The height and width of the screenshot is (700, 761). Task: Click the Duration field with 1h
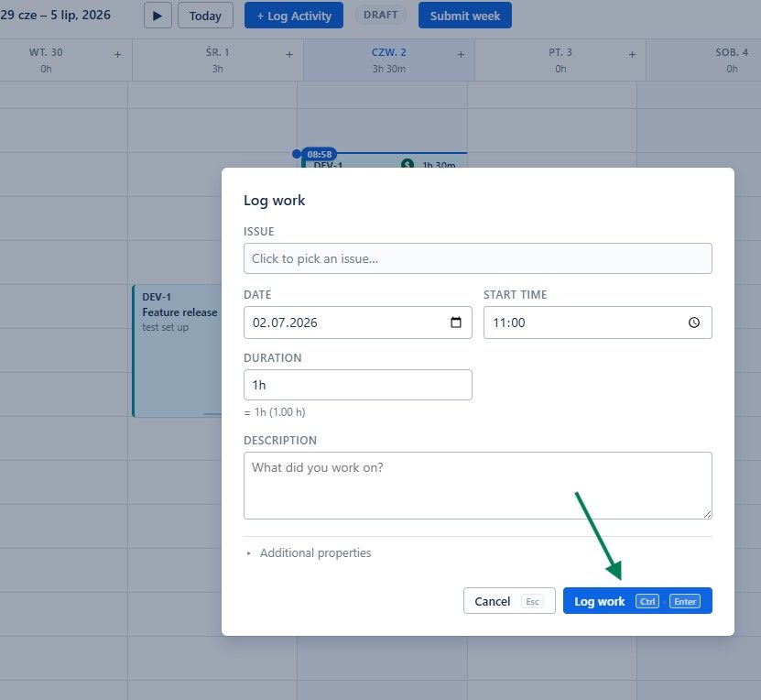tap(358, 385)
